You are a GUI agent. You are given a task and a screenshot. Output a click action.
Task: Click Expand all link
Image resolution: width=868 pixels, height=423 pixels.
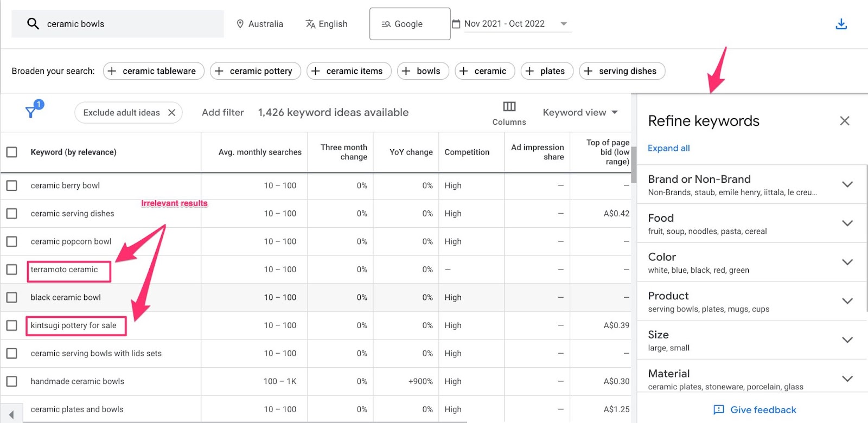668,148
